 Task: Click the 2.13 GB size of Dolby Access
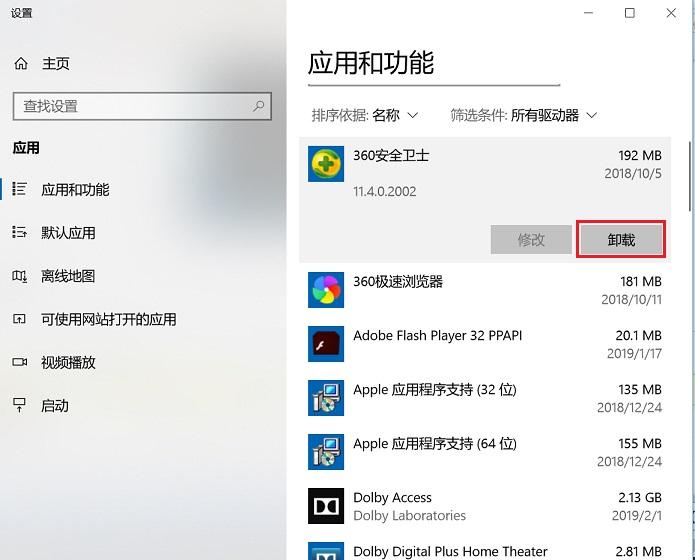coord(640,497)
